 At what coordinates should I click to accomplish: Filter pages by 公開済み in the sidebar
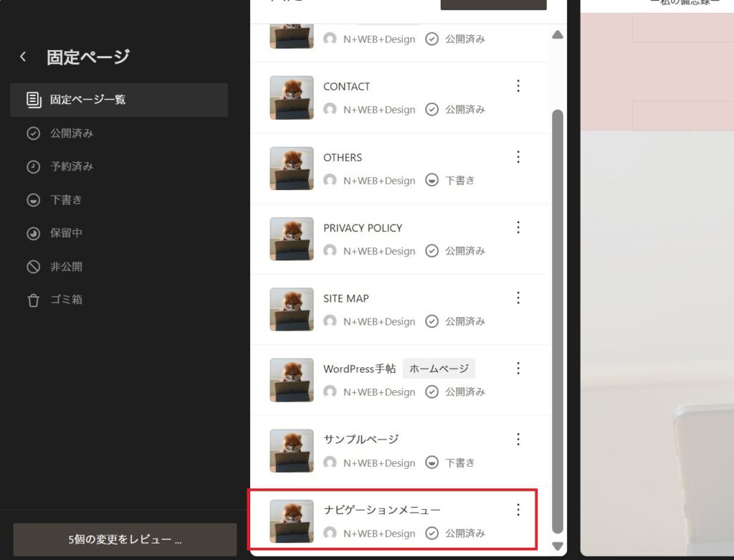(x=72, y=133)
